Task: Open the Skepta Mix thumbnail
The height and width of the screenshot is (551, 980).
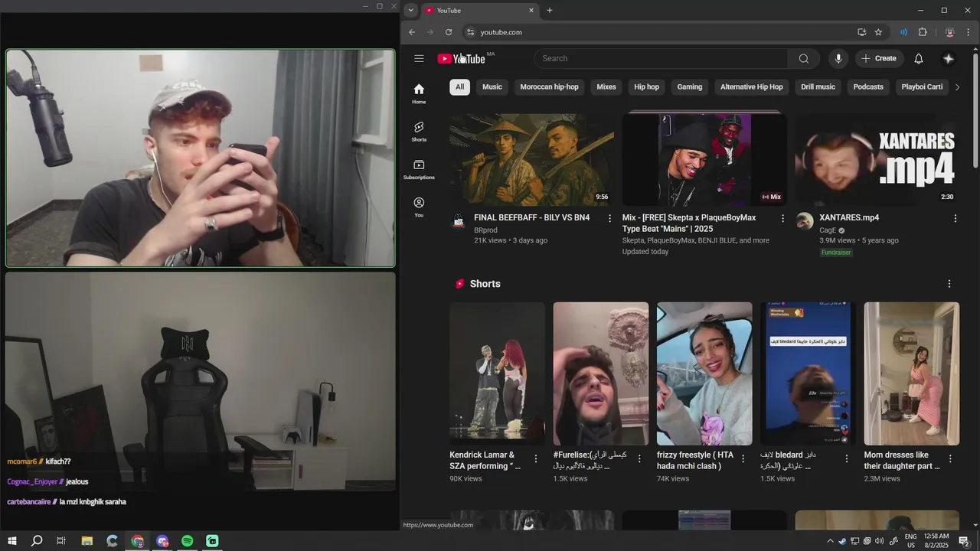Action: click(x=704, y=159)
